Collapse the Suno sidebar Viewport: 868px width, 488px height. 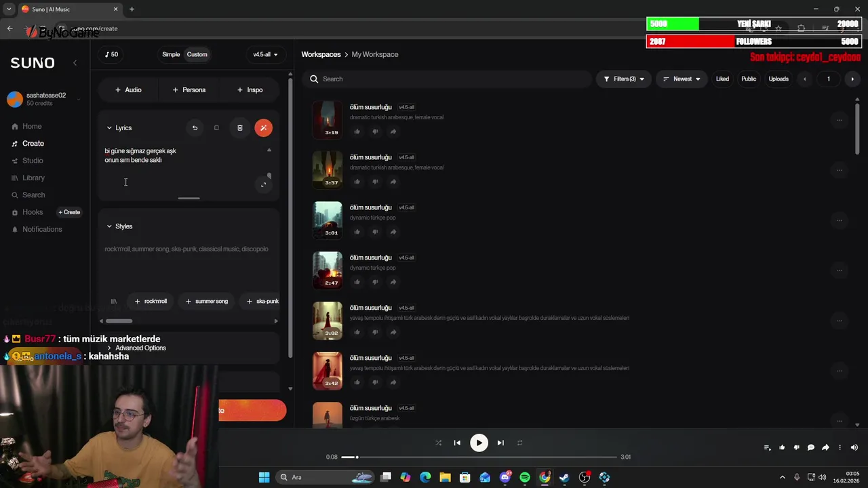[x=75, y=62]
